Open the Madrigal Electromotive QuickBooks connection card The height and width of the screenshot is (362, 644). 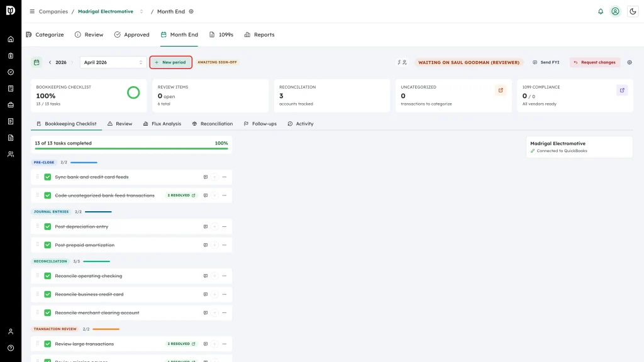coord(579,147)
